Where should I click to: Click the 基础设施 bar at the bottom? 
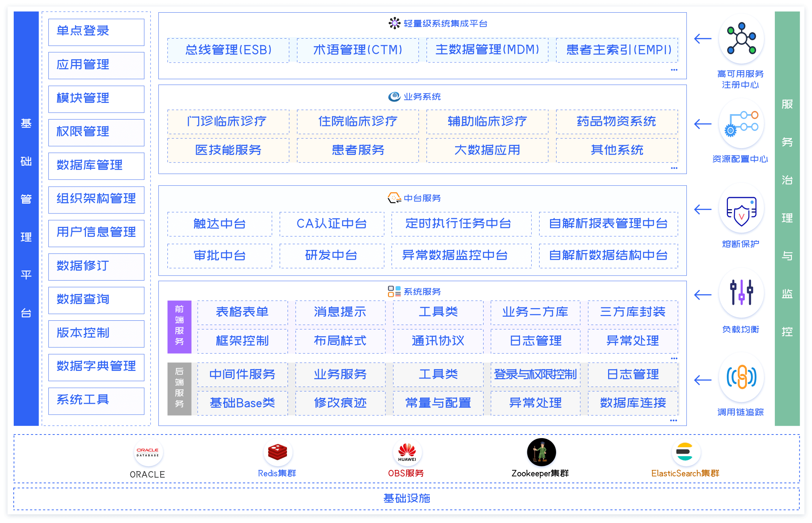[x=407, y=499]
